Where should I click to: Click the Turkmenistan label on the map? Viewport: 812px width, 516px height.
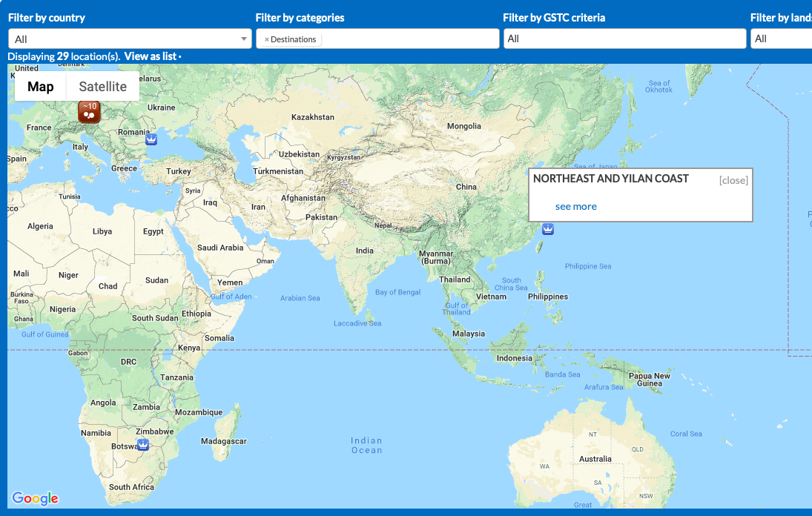pyautogui.click(x=278, y=171)
